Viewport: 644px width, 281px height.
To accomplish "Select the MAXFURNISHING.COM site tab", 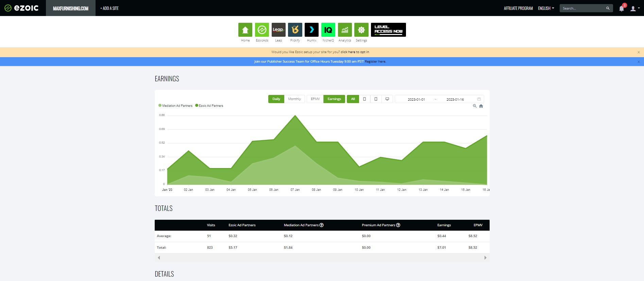I will pos(71,8).
